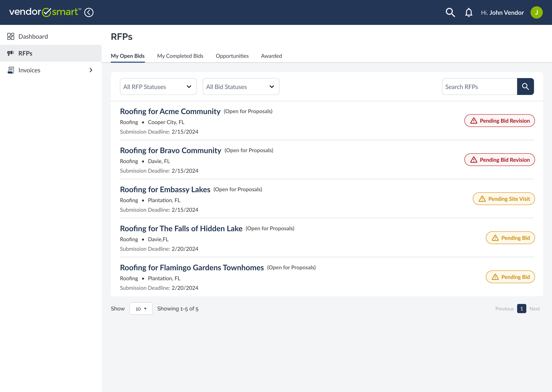The height and width of the screenshot is (392, 552).
Task: Open Roofing for Acme Community link
Action: click(170, 111)
